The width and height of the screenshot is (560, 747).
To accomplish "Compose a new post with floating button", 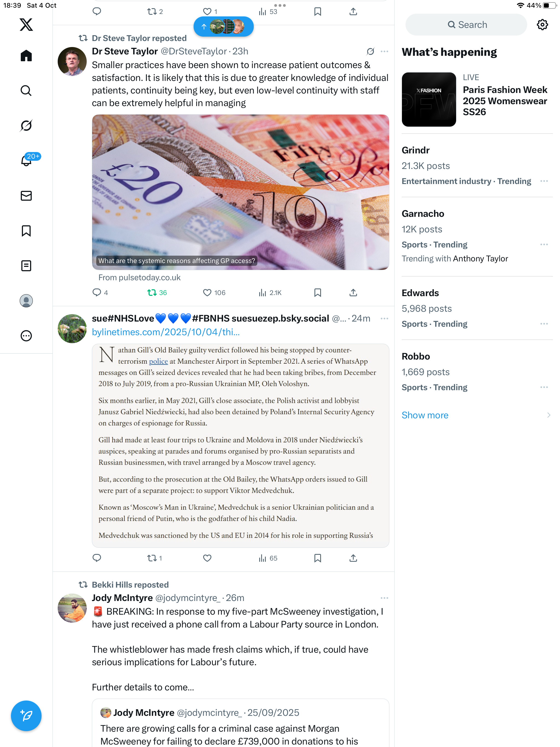I will click(x=26, y=716).
